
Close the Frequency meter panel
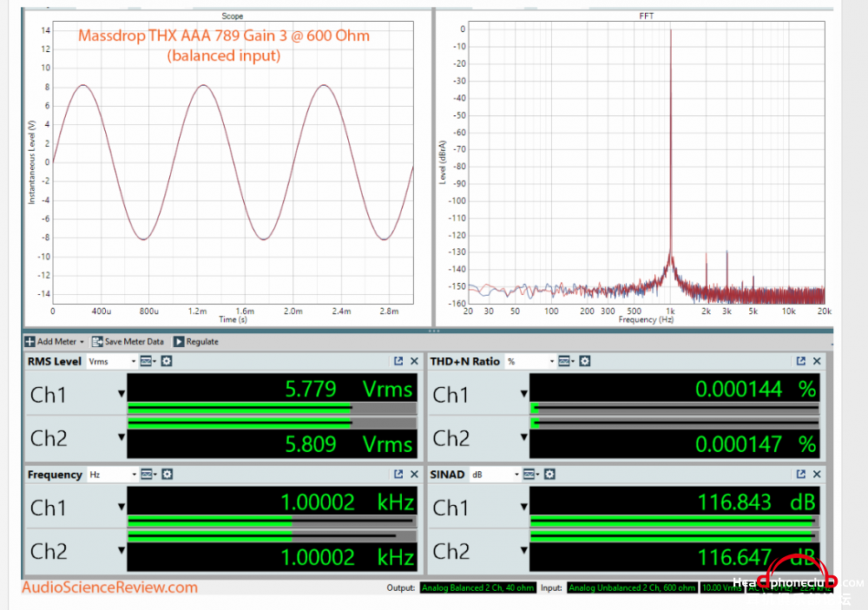414,474
